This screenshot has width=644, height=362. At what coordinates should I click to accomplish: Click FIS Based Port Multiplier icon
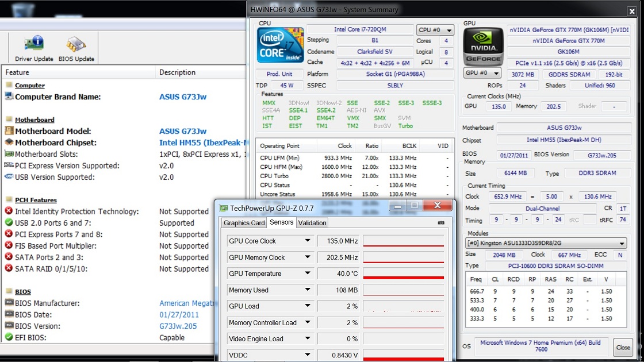click(x=9, y=245)
